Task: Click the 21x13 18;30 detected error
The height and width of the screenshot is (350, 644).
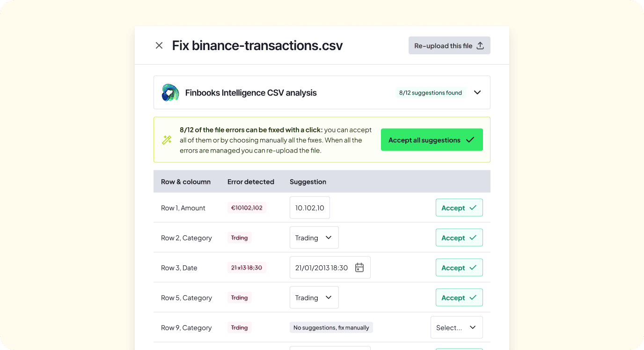Action: coord(247,268)
